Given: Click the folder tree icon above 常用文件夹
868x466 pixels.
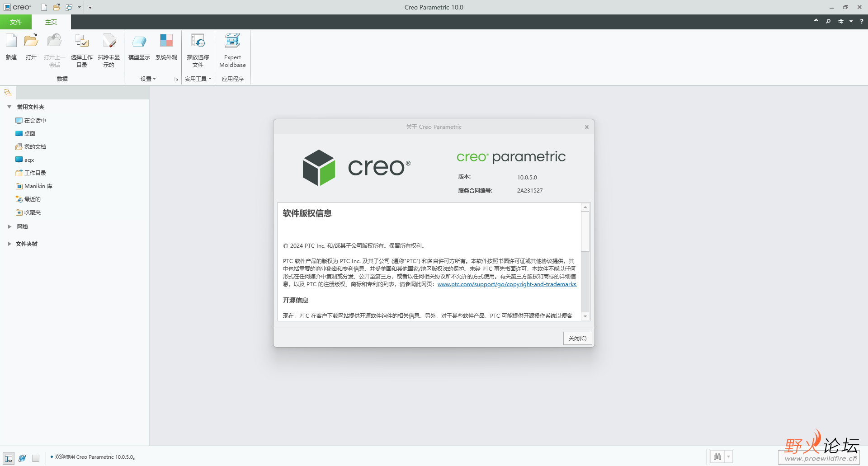Looking at the screenshot, I should (8, 93).
